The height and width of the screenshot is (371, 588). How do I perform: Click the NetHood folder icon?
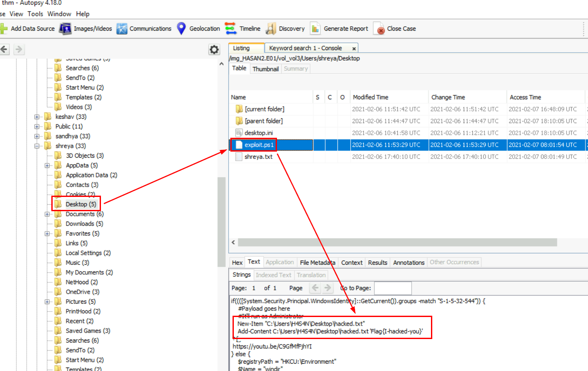[x=58, y=282]
